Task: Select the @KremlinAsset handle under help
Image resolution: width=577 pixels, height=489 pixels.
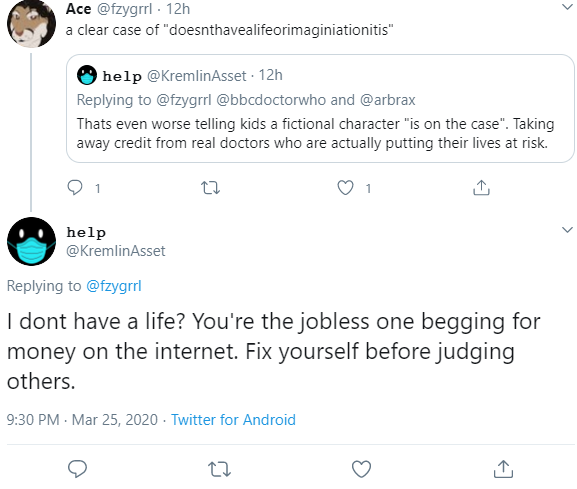Action: tap(116, 251)
